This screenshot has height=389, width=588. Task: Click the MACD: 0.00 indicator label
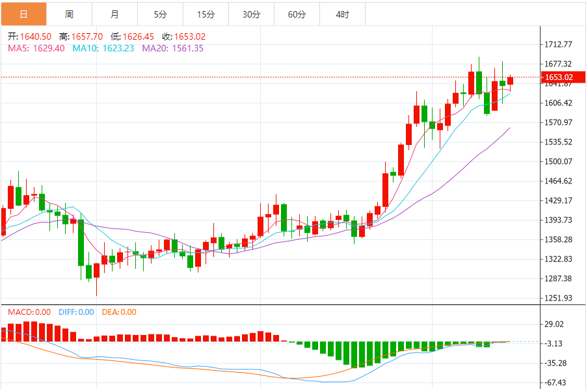click(x=30, y=312)
